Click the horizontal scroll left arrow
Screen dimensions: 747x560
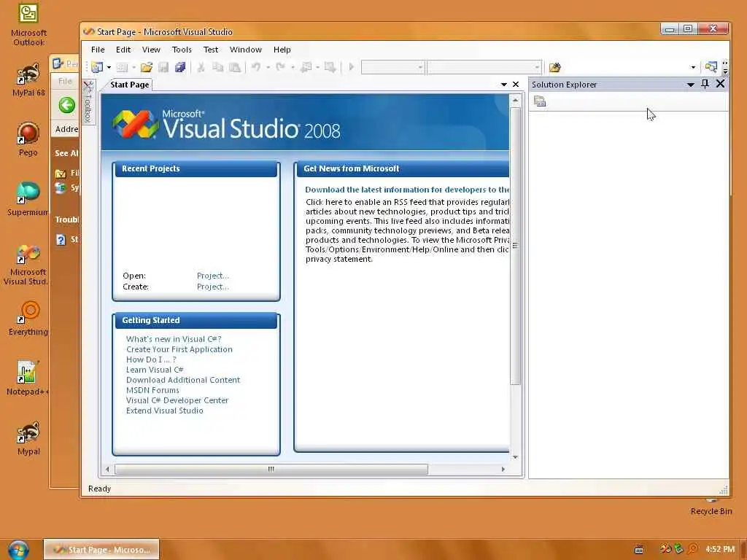point(107,469)
